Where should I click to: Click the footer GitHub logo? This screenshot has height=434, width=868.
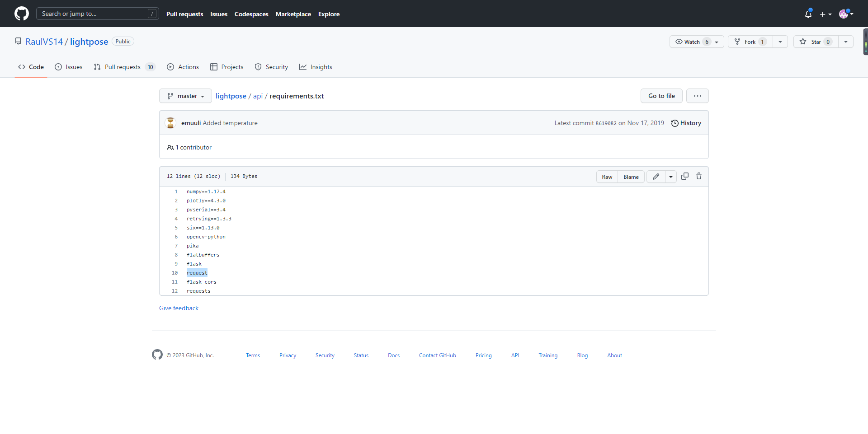157,355
